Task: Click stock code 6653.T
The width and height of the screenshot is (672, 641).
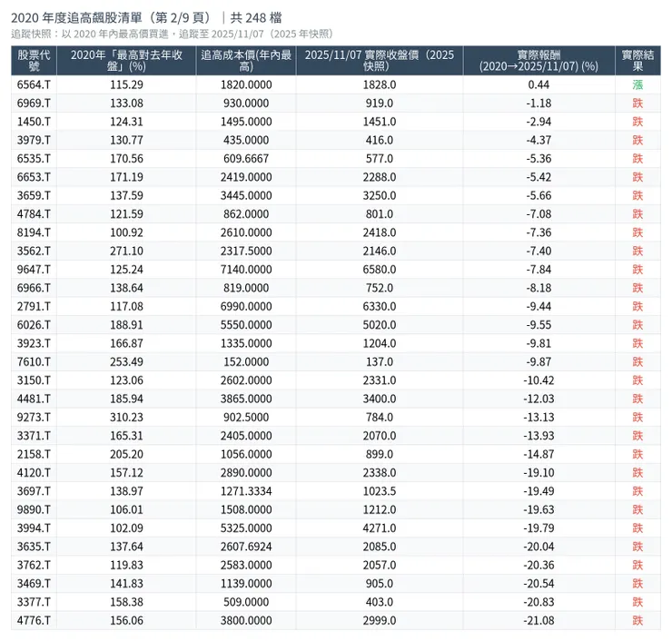Action: pos(34,177)
